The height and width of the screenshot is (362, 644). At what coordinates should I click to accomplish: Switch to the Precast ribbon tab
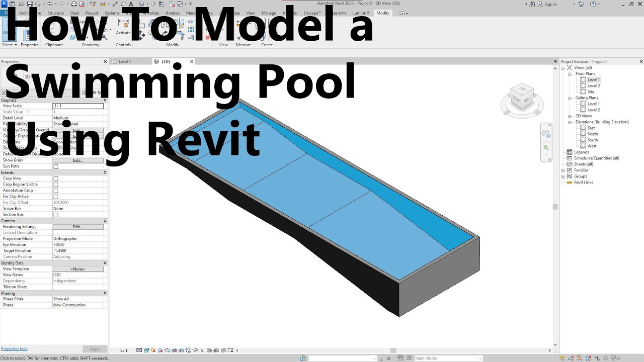point(92,13)
